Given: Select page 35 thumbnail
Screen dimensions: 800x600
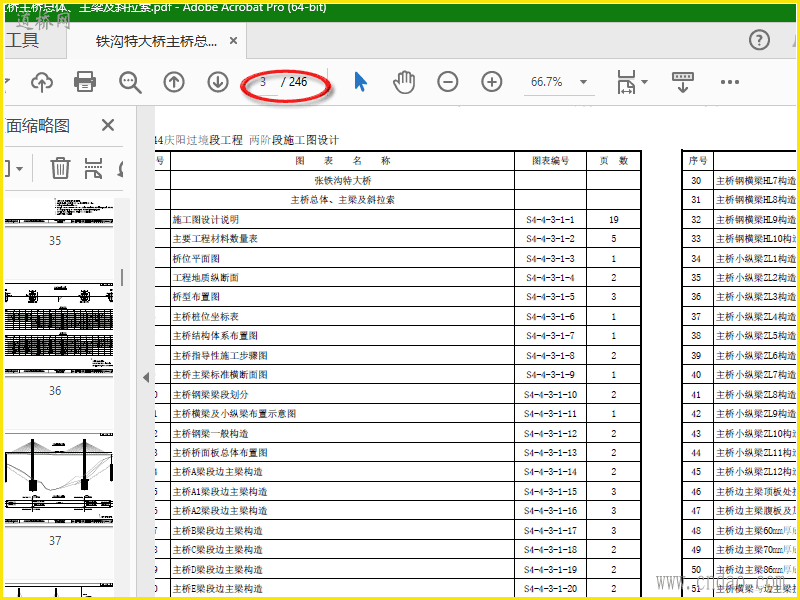Looking at the screenshot, I should coord(59,212).
